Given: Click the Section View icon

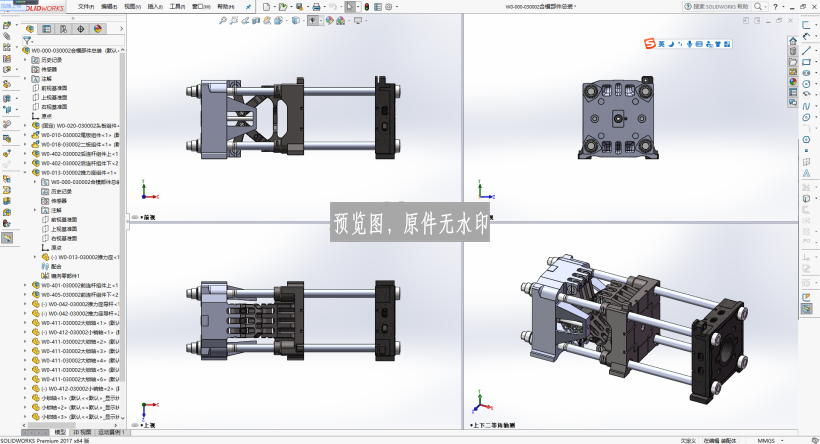Looking at the screenshot, I should tap(256, 20).
